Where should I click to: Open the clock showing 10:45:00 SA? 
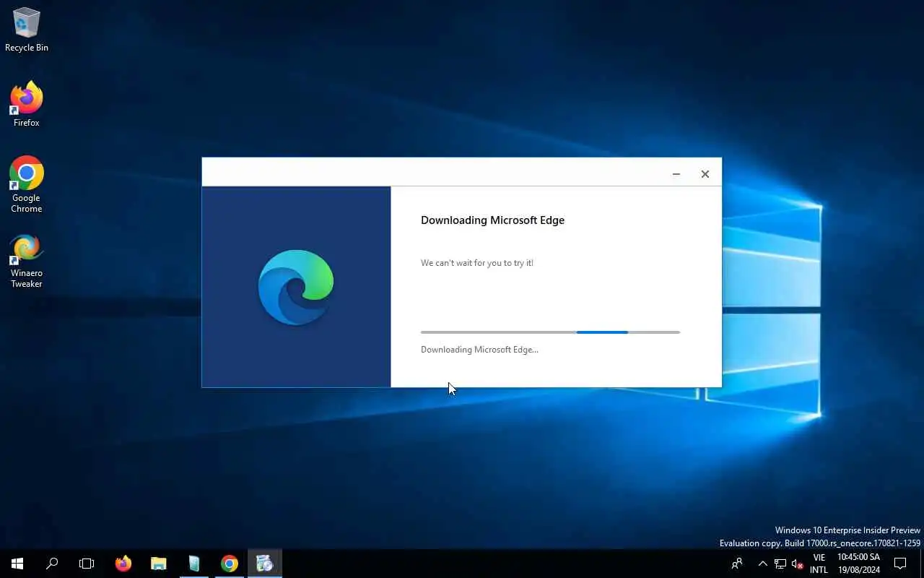[x=859, y=564]
